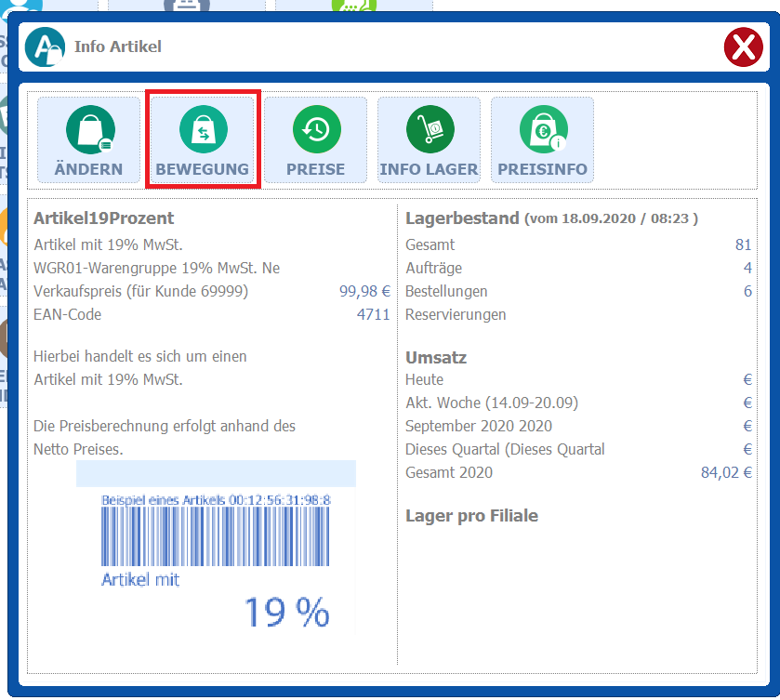Image resolution: width=780 pixels, height=700 pixels.
Task: Select the INFO LAGER warehouse icon
Action: [x=429, y=139]
